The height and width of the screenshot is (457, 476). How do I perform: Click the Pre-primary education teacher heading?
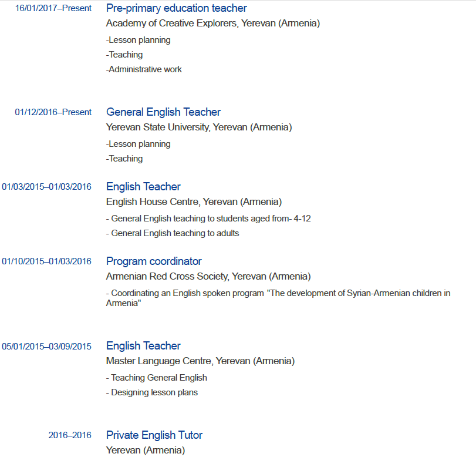176,8
